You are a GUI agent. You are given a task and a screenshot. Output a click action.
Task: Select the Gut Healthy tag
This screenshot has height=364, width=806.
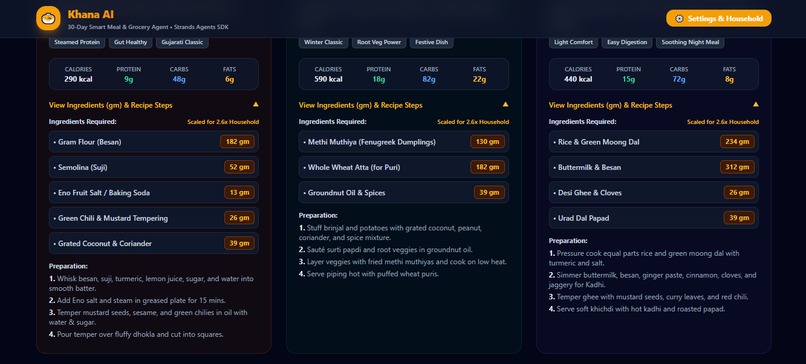[131, 42]
